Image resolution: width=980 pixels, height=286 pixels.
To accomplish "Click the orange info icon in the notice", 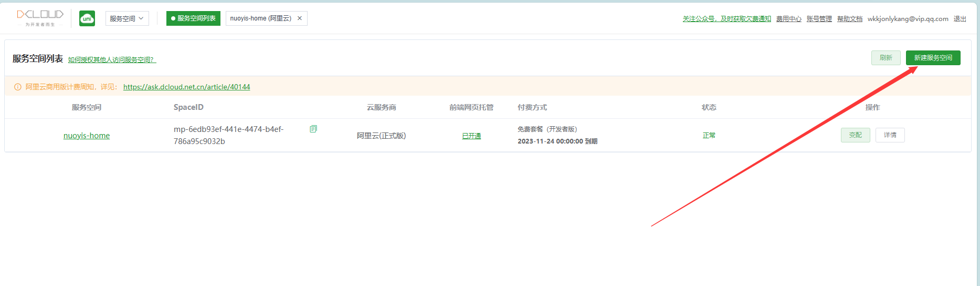I will [x=17, y=87].
